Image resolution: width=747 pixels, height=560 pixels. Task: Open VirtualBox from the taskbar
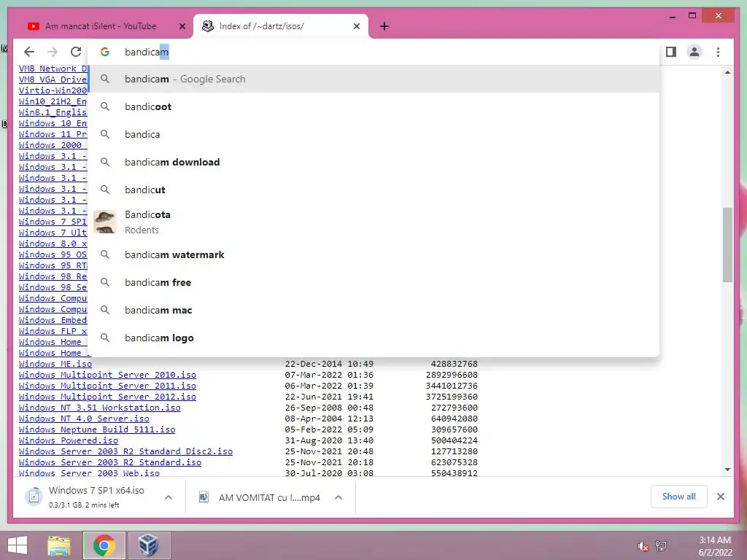pos(149,545)
